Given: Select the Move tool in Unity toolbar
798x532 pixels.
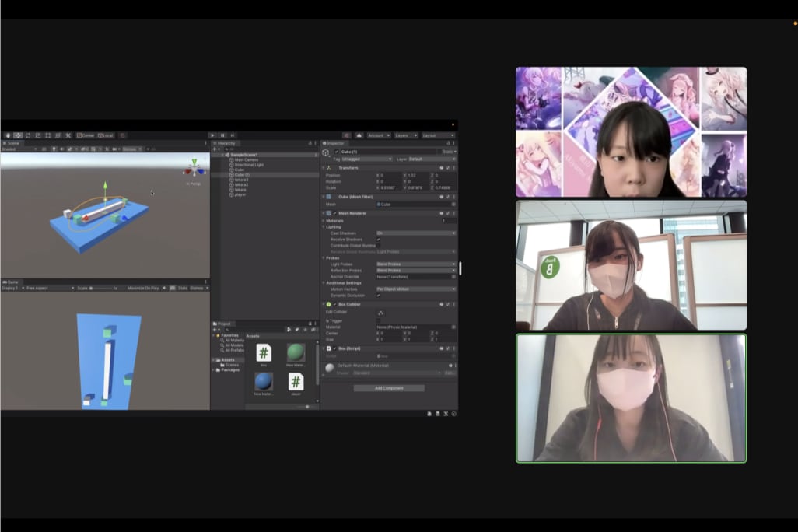Looking at the screenshot, I should 17,135.
